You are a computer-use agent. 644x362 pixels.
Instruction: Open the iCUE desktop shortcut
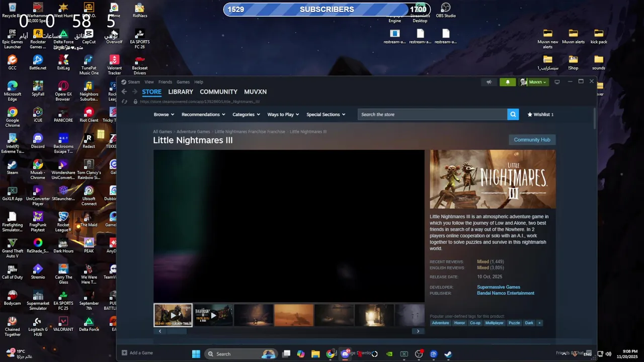tap(38, 114)
